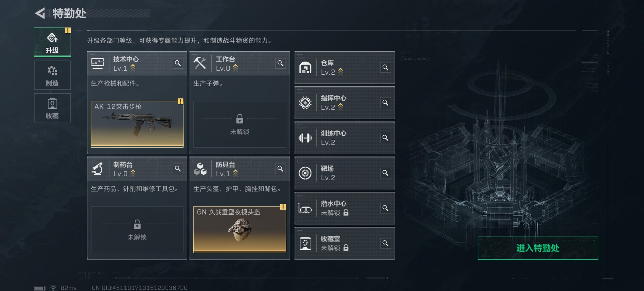
Task: Click the locked 未解锁 slot under 工作台
Action: (240, 124)
